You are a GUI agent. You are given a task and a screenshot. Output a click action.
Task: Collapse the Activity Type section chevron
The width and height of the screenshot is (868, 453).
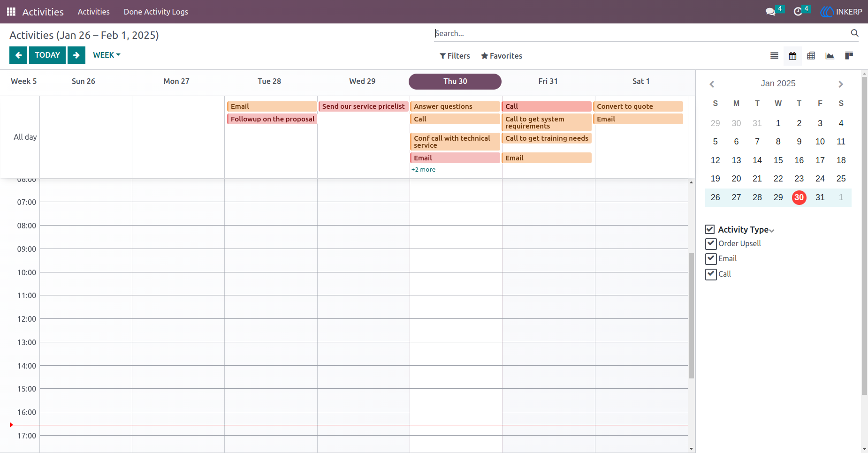(x=772, y=230)
